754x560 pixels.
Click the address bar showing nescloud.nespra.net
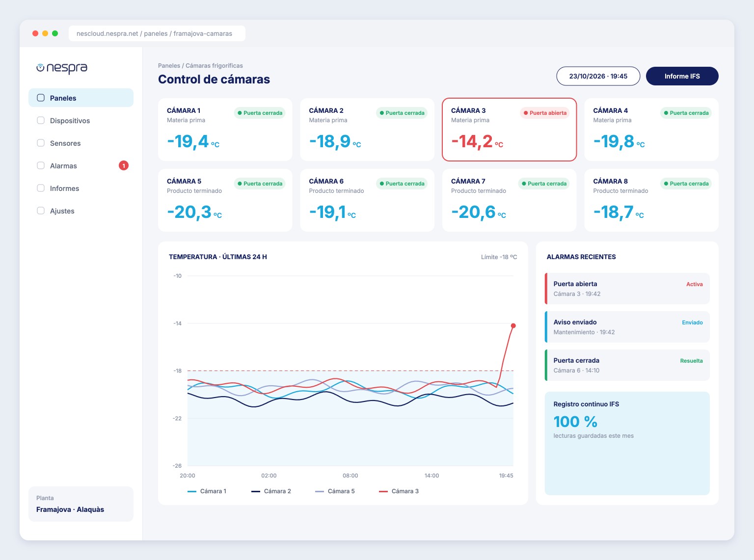coord(157,33)
